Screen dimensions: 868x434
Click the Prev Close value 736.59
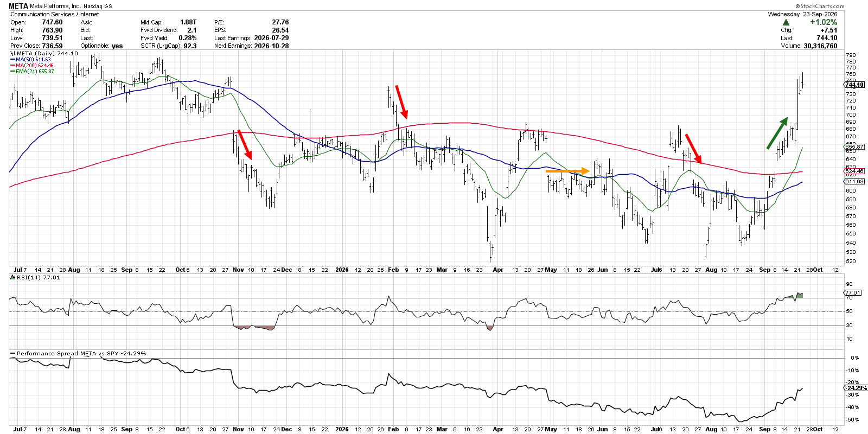pos(52,46)
